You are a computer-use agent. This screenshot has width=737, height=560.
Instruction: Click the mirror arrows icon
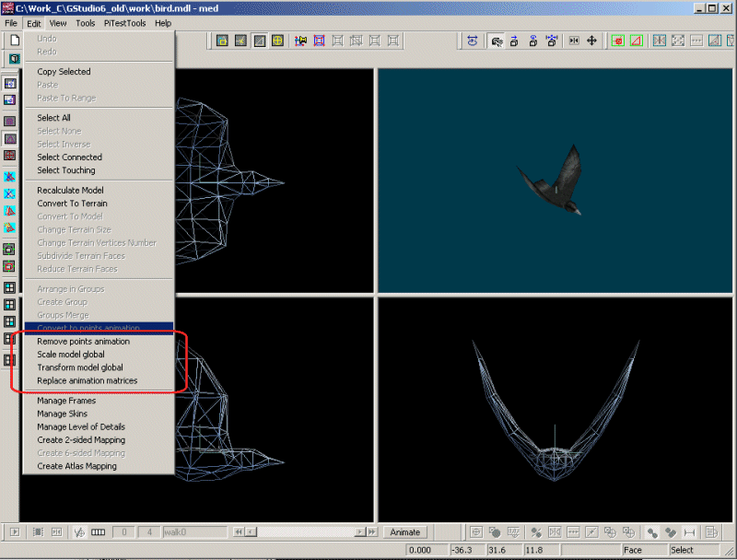pos(574,41)
